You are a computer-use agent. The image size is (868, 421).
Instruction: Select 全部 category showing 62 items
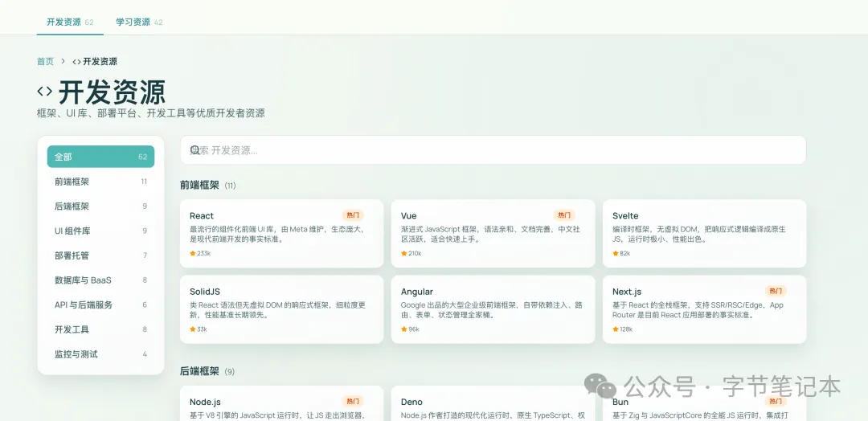(x=100, y=157)
